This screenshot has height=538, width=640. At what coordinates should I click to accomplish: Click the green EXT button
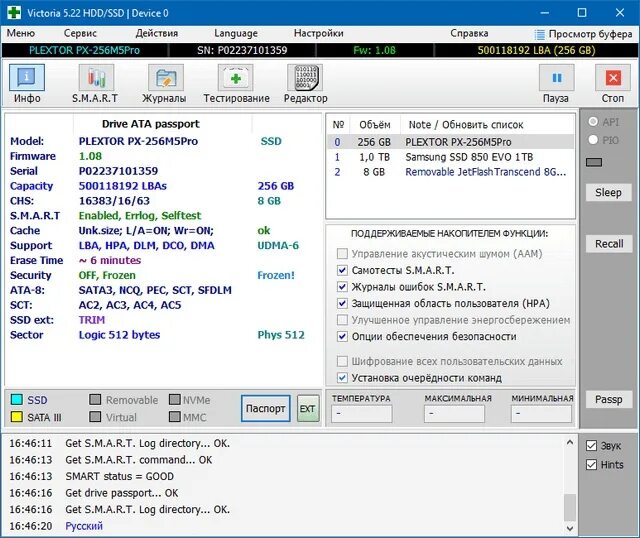[x=307, y=408]
